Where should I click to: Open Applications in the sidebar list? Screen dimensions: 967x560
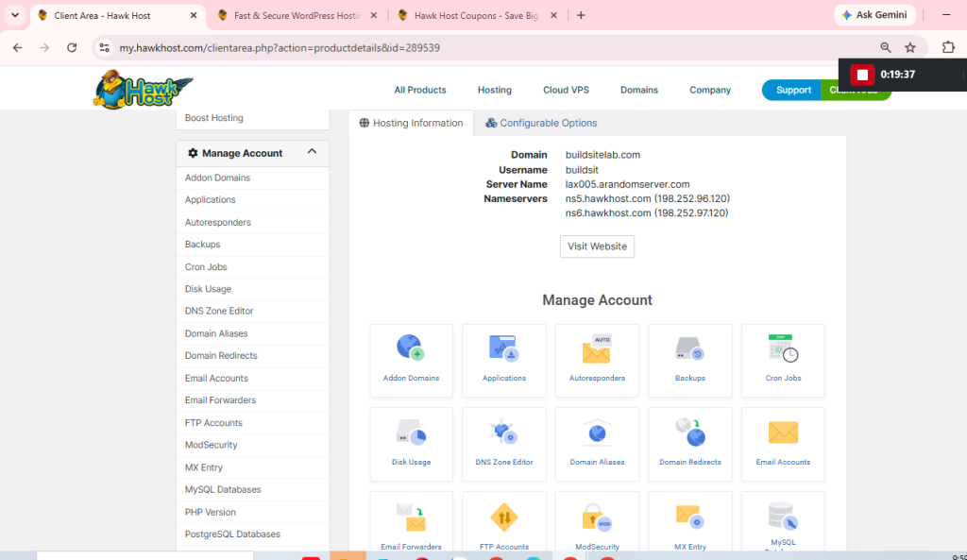click(x=252, y=200)
